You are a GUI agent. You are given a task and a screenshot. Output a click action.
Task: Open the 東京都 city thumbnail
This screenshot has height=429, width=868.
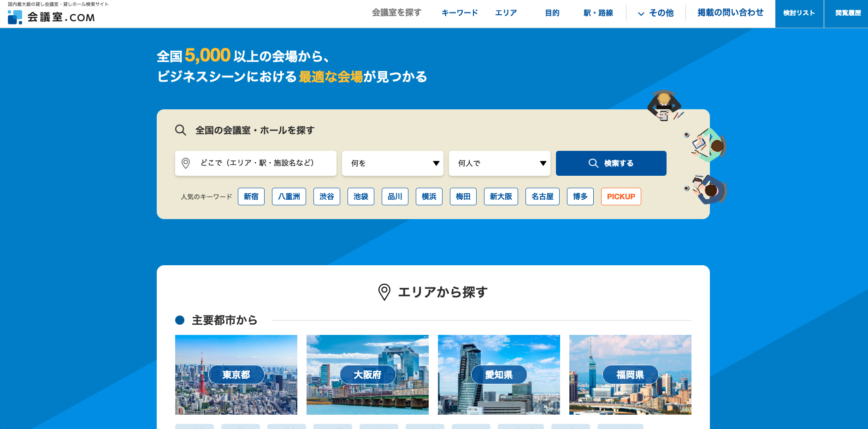236,375
